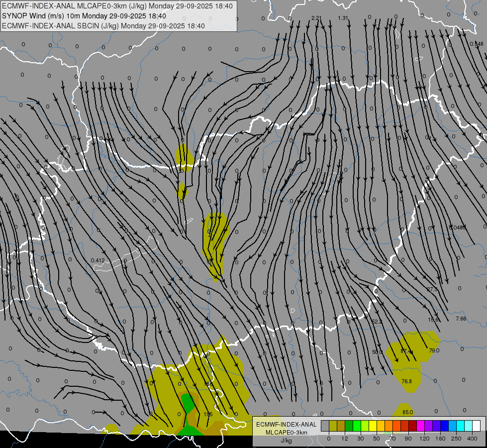
Task: Click the MLCAPE0-3km title line at the top
Action: (117, 6)
